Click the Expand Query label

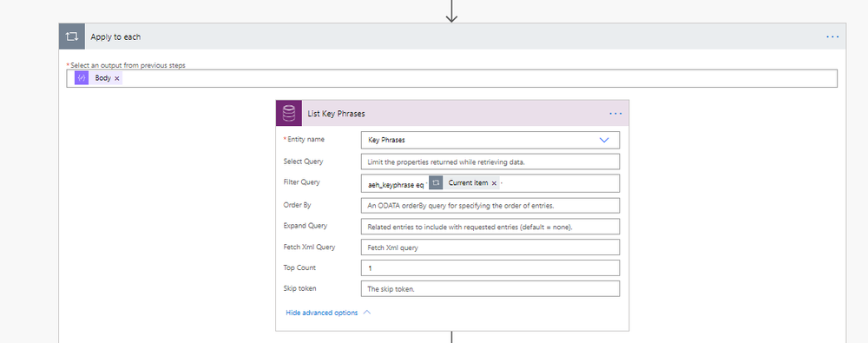click(x=305, y=226)
